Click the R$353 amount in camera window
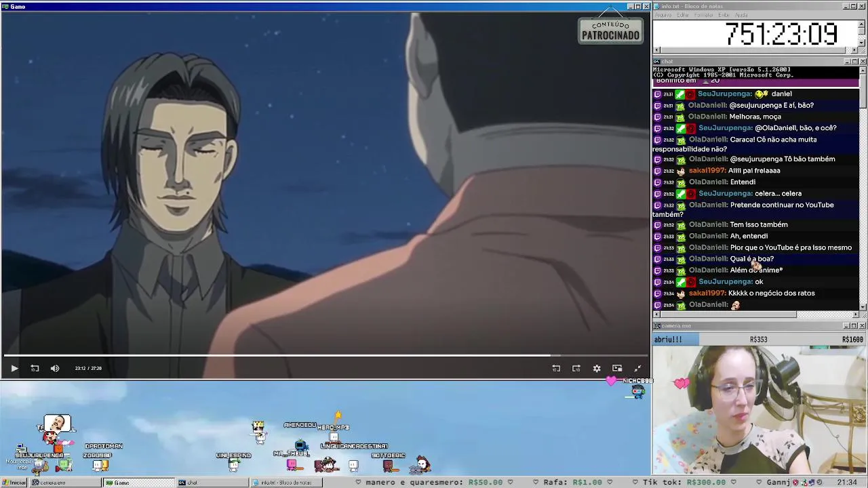The height and width of the screenshot is (488, 868). (x=758, y=340)
